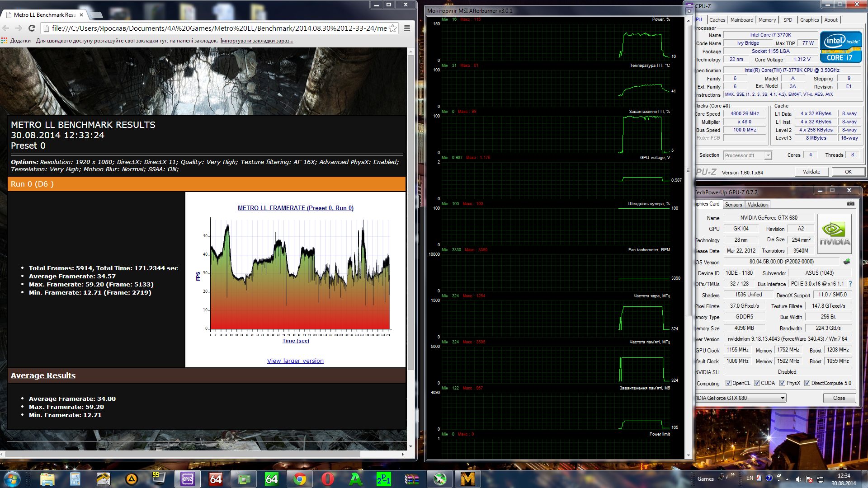Click the View larger version link
Viewport: 868px width, 488px height.
295,361
